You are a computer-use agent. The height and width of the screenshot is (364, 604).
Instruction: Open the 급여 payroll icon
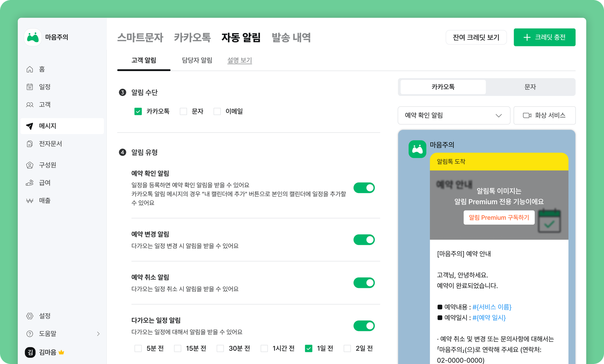click(30, 183)
